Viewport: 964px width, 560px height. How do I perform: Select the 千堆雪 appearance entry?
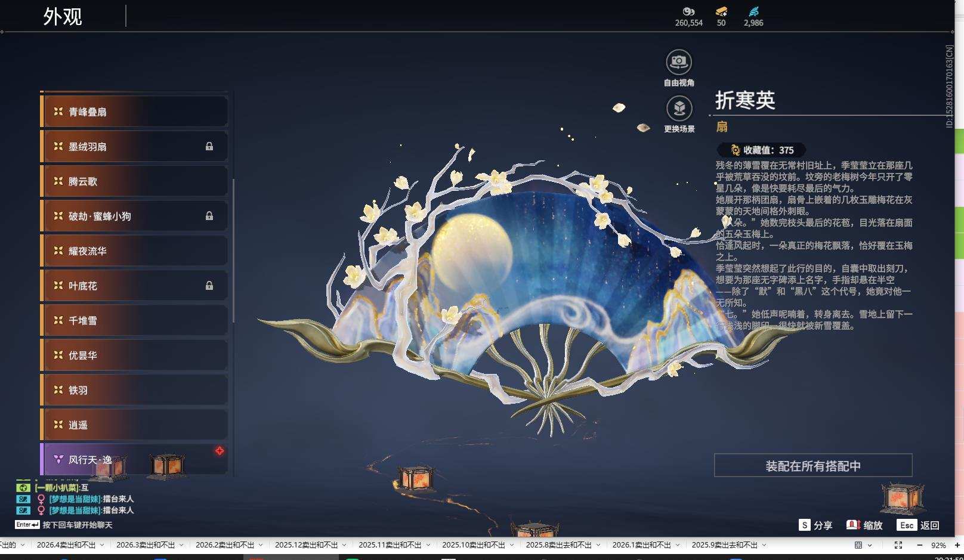pyautogui.click(x=134, y=320)
